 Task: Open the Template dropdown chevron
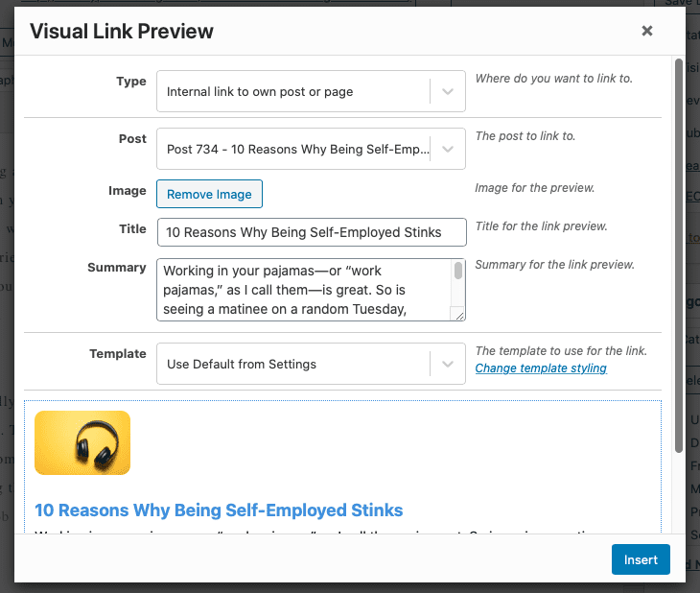448,364
